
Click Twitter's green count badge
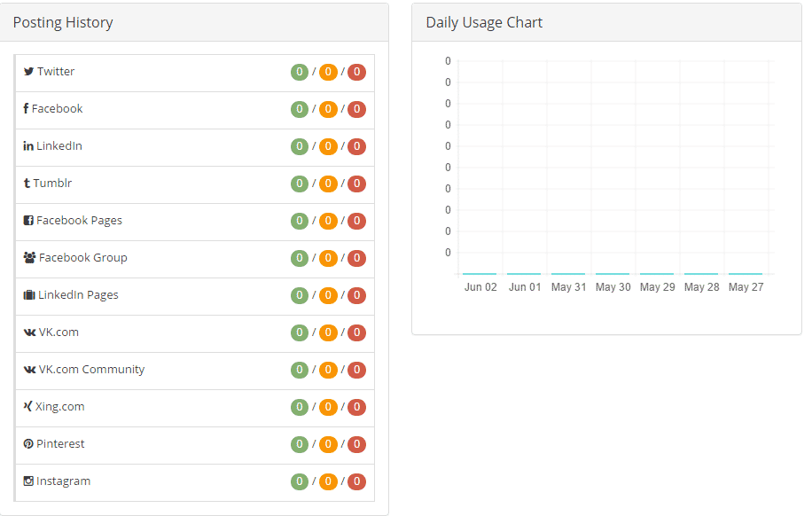pos(300,72)
